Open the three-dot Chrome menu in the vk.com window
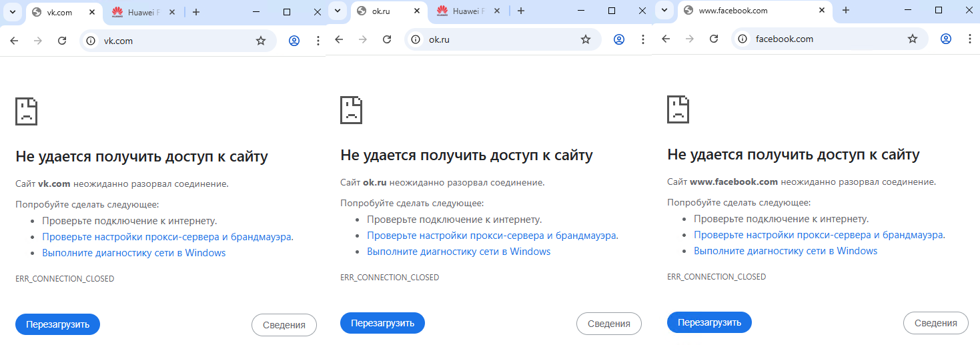 pyautogui.click(x=318, y=41)
